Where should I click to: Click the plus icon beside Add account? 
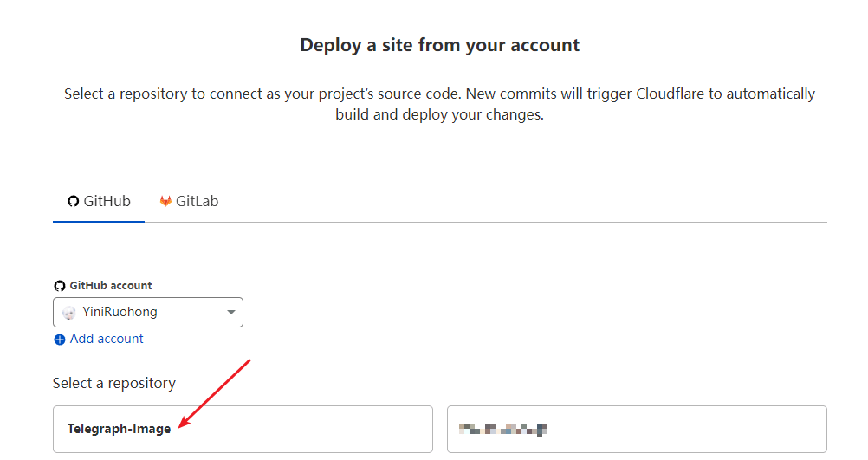pos(60,340)
